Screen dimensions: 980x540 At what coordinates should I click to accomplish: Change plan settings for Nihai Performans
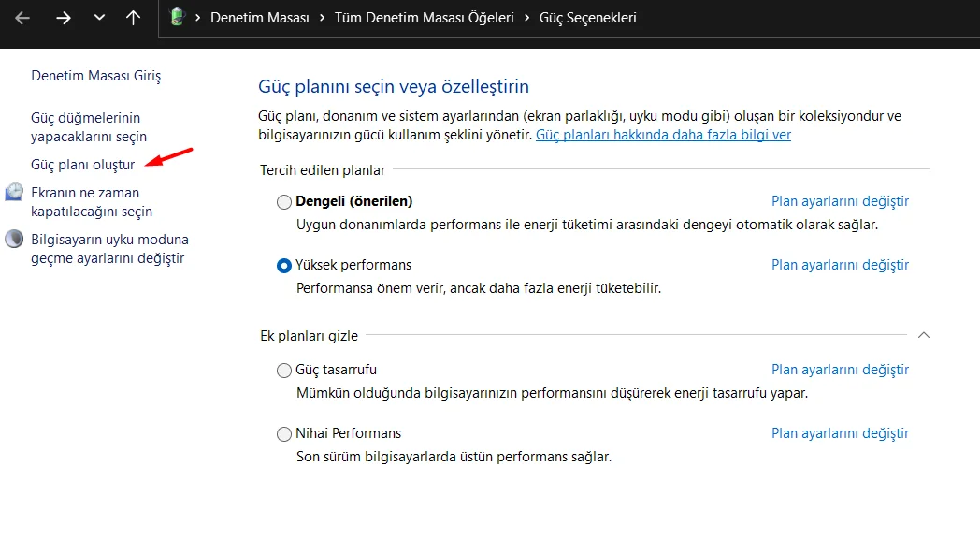click(840, 433)
